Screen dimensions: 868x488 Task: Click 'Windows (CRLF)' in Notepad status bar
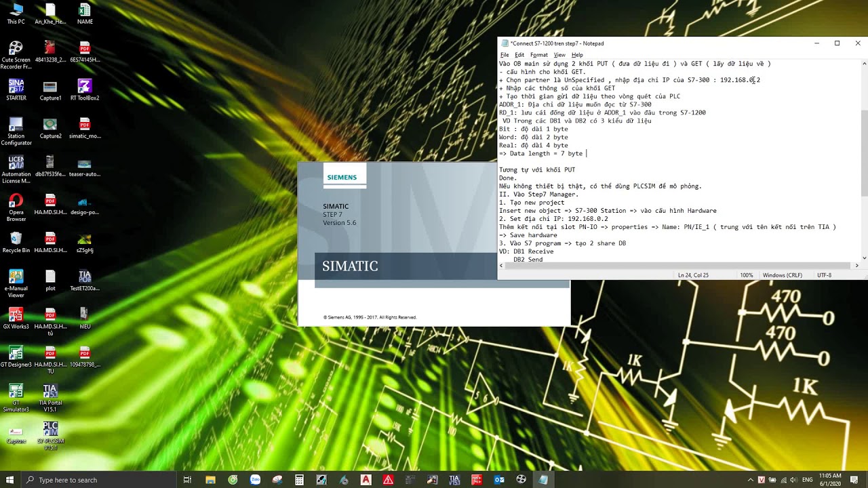tap(782, 275)
